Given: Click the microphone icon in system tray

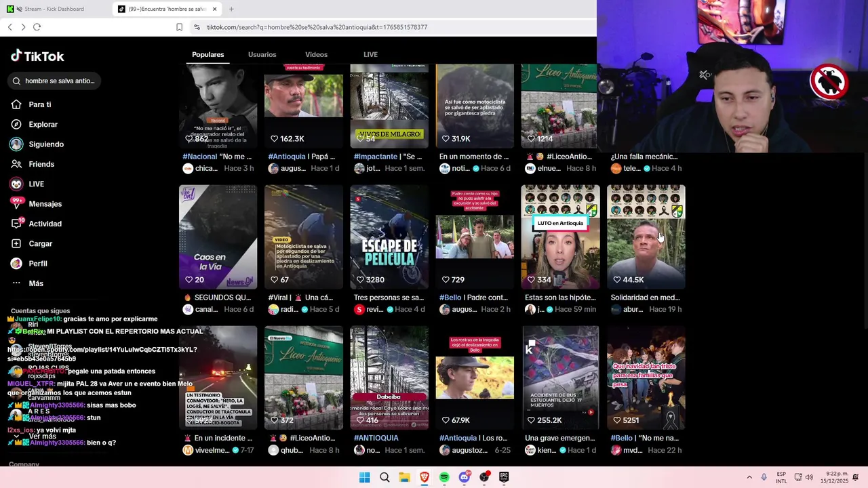Looking at the screenshot, I should coord(764,477).
